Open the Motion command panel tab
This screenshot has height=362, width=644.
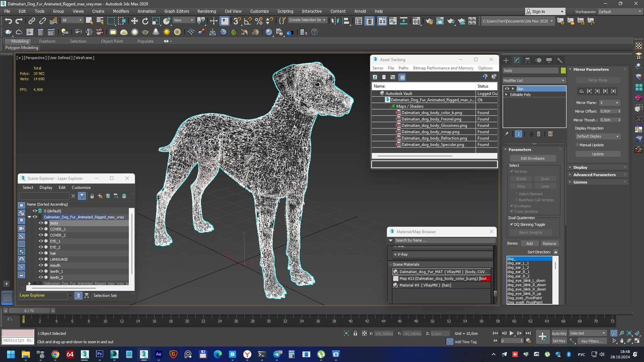538,60
